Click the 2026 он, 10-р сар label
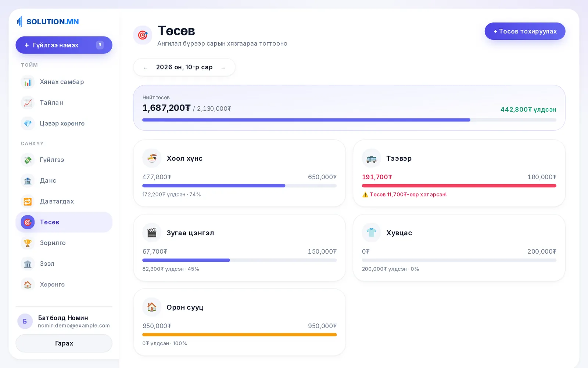588x368 pixels. [x=184, y=67]
